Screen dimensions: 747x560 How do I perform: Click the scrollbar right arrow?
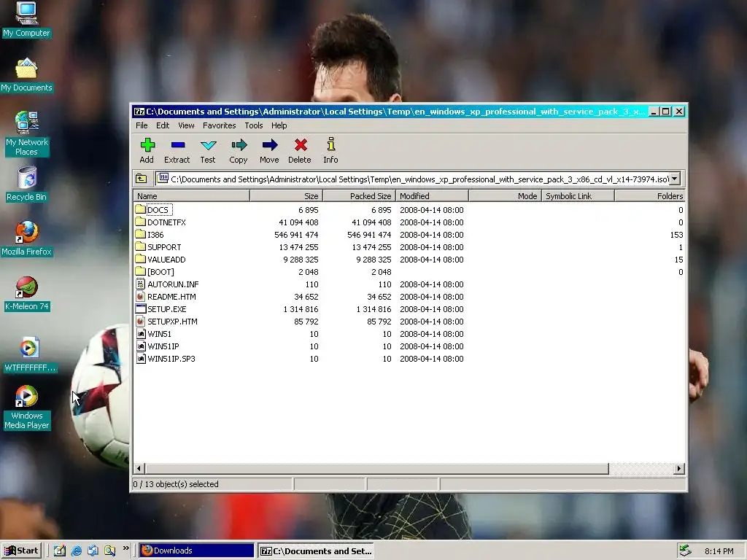(x=679, y=469)
